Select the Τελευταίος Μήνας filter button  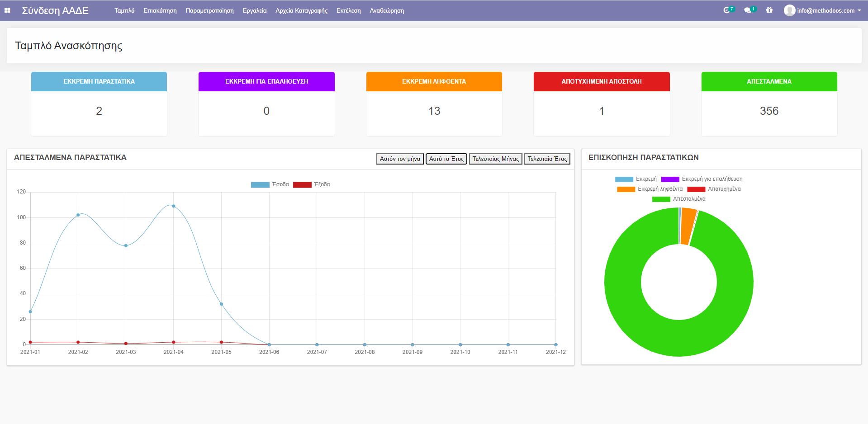click(495, 159)
